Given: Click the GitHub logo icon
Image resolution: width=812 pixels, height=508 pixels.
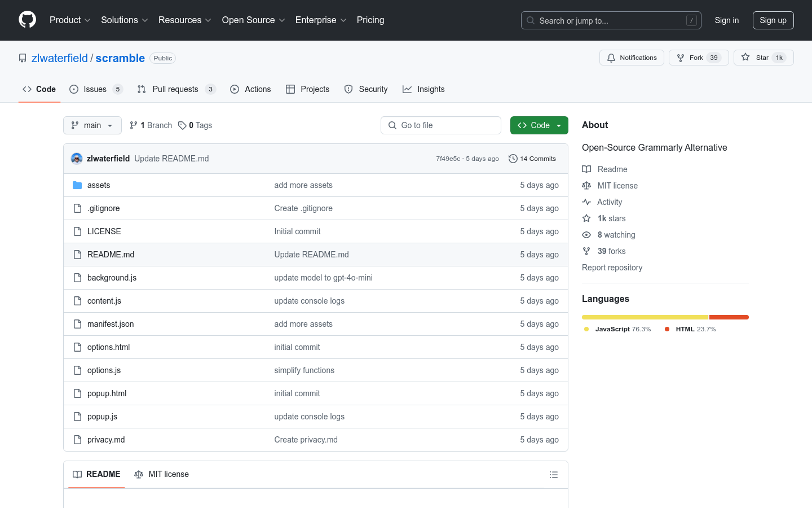Looking at the screenshot, I should [x=27, y=20].
